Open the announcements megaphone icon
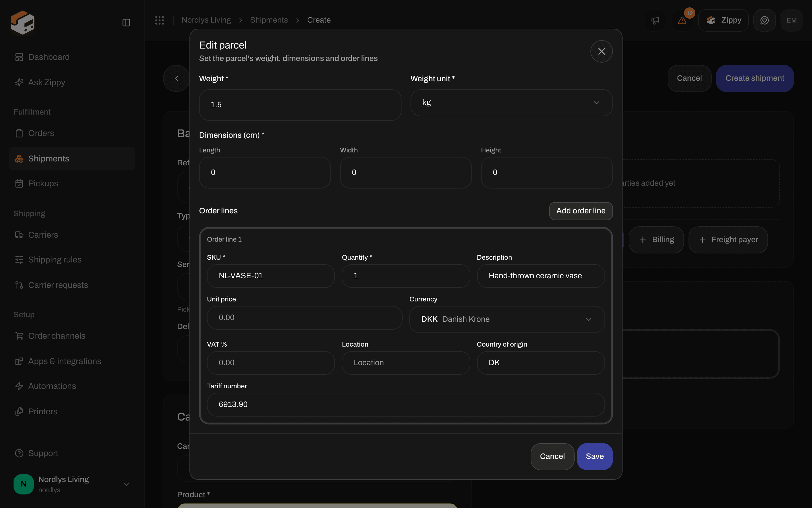 [655, 21]
